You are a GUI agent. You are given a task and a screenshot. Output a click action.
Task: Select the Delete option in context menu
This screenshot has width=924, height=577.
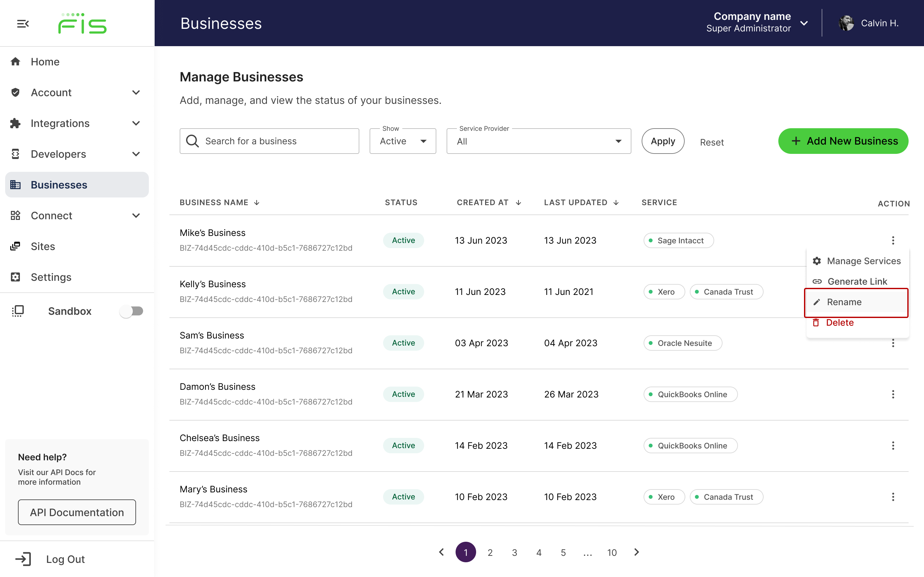coord(840,322)
